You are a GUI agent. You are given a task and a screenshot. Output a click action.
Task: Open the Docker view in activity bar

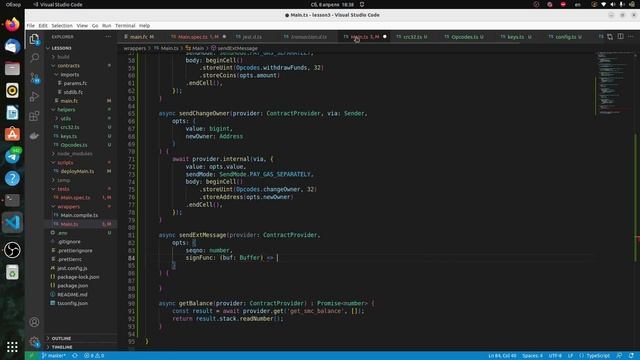[x=34, y=136]
